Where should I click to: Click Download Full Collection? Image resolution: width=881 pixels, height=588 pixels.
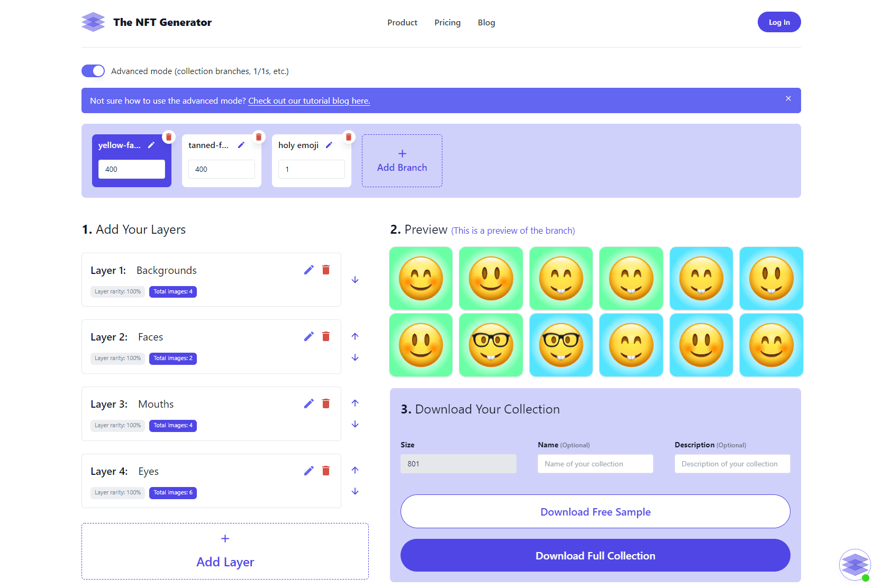[595, 555]
